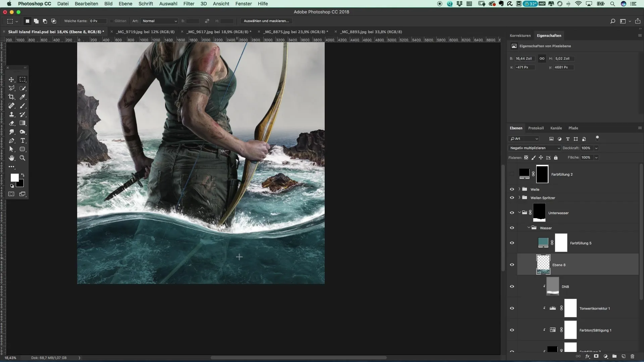This screenshot has height=362, width=644.
Task: Switch to the Protokoll tab
Action: 536,128
